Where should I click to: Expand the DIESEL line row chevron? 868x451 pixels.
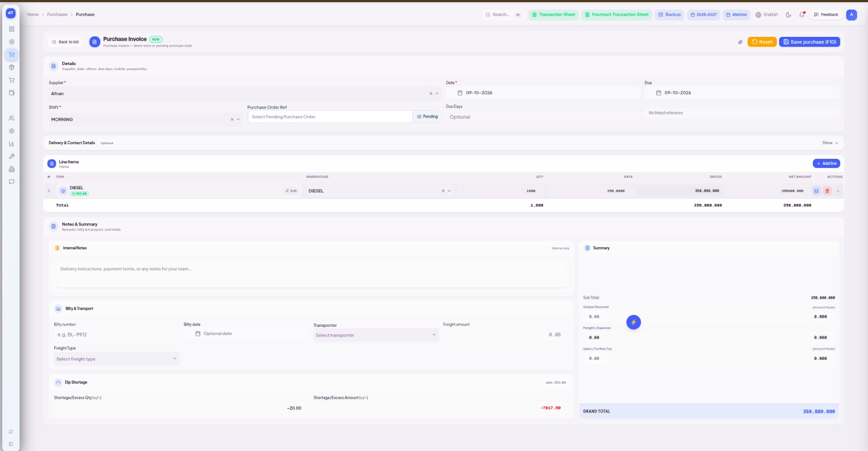click(838, 191)
